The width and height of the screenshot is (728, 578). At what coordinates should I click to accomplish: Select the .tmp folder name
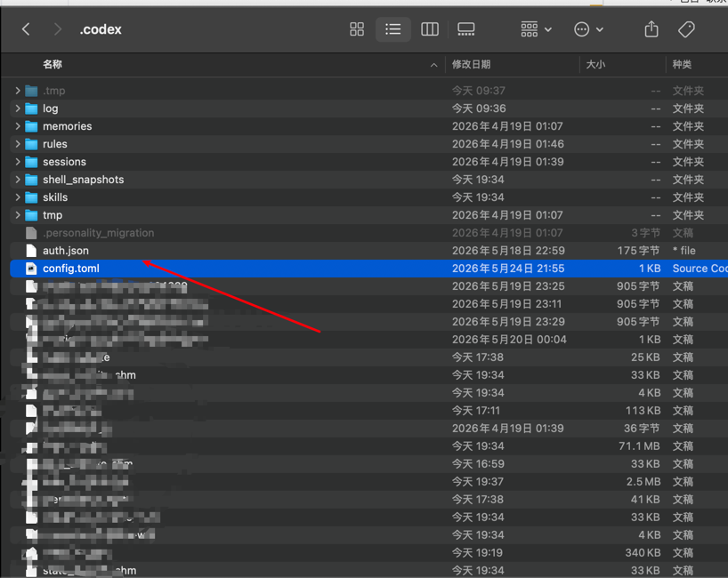[x=54, y=91]
